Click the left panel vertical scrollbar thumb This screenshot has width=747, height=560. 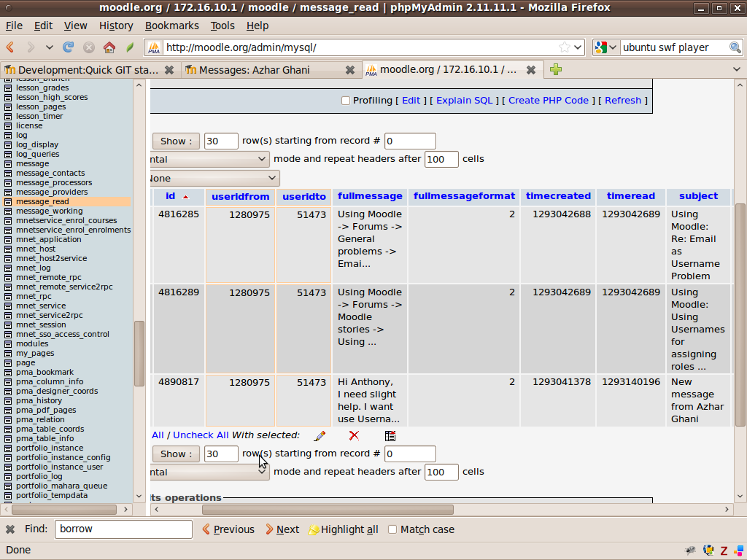pyautogui.click(x=139, y=354)
